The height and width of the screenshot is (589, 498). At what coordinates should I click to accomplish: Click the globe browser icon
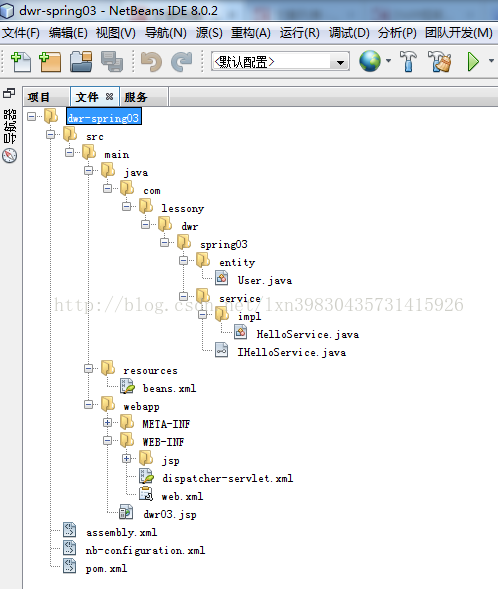click(x=370, y=61)
